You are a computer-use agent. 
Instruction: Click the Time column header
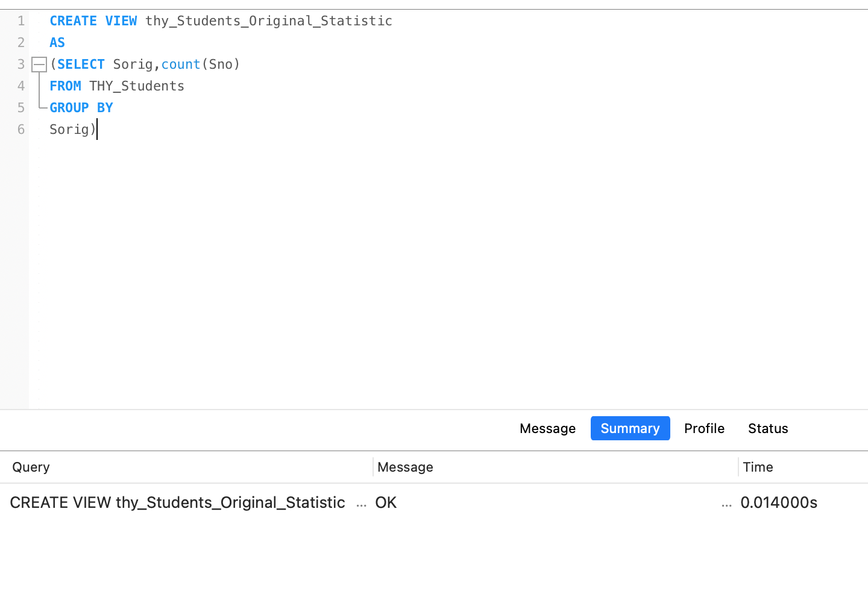click(x=758, y=467)
